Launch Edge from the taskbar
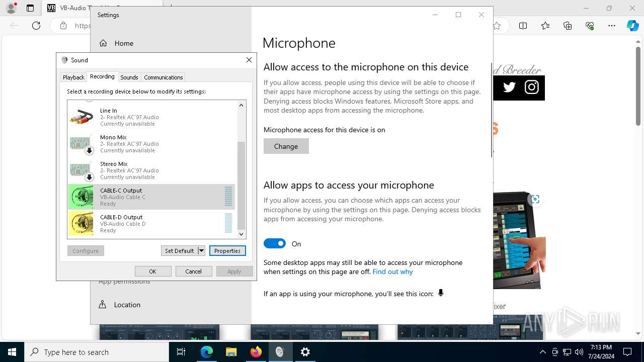 (207, 352)
